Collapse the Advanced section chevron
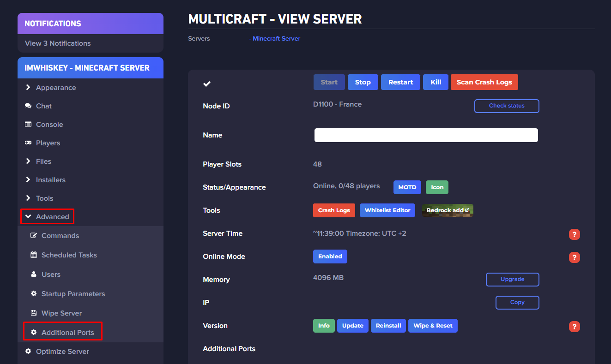This screenshot has height=364, width=611. tap(29, 216)
